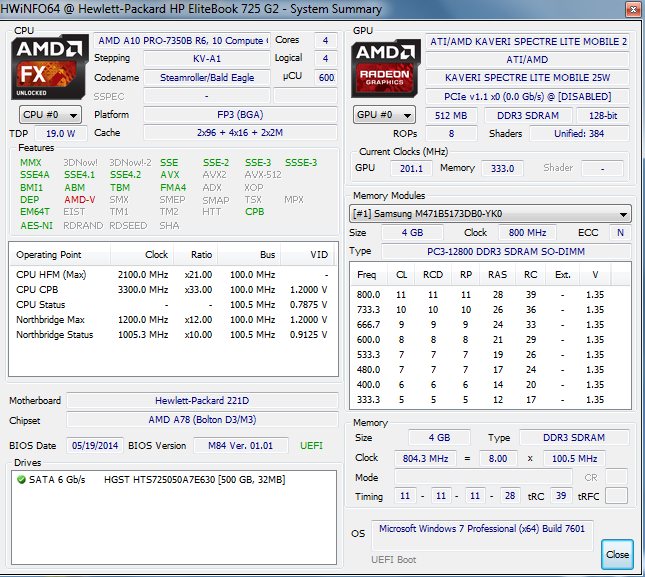
Task: Click the AMD A78 (Bolton D3/M3) chipset field
Action: coord(202,420)
